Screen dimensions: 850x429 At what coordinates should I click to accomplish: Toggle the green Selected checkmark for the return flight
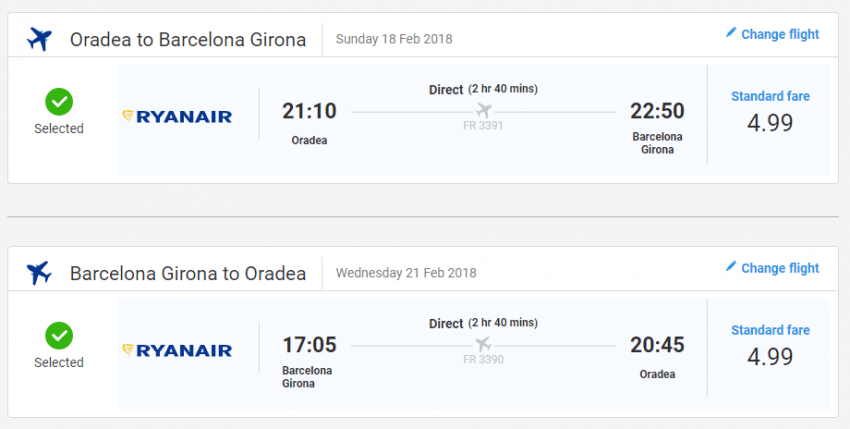click(59, 335)
